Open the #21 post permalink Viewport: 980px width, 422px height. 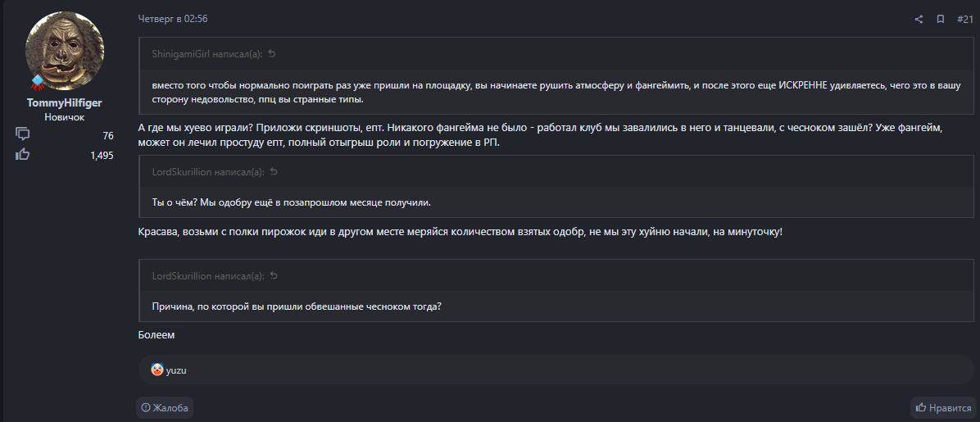[964, 19]
